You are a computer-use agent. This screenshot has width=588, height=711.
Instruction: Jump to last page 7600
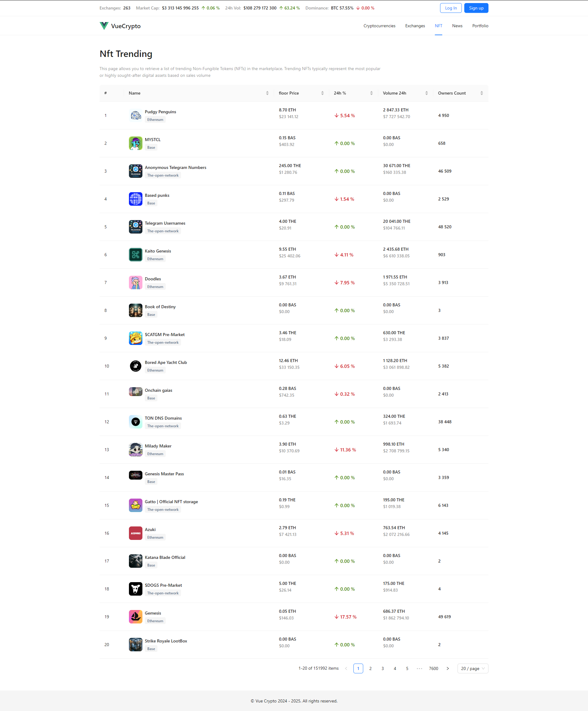(x=433, y=668)
